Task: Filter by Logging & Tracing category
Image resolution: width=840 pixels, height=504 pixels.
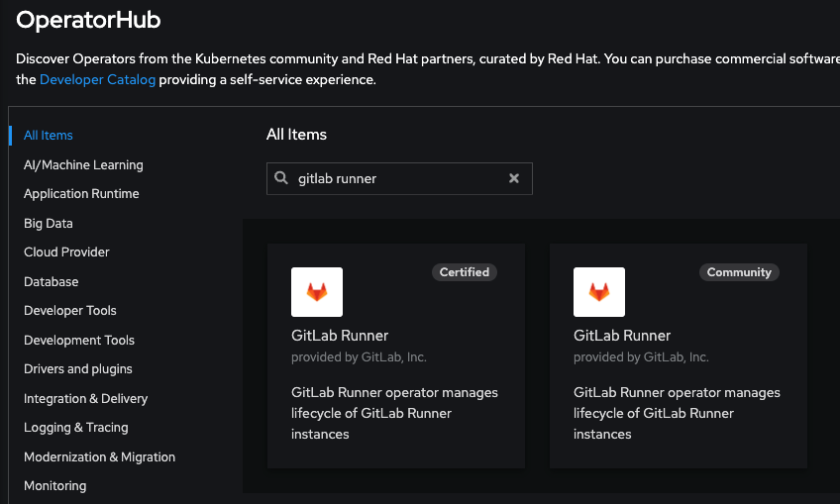Action: (76, 428)
